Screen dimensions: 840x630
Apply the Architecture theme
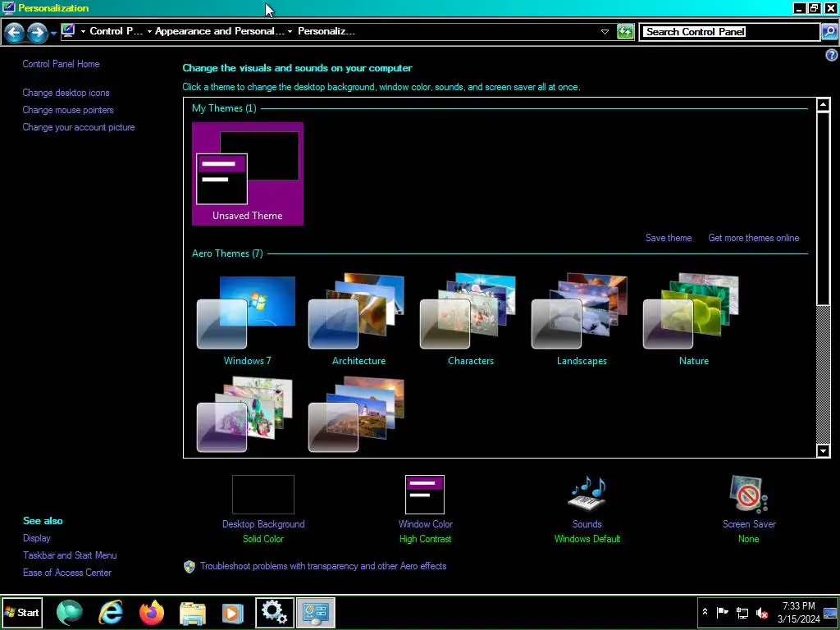tap(358, 320)
